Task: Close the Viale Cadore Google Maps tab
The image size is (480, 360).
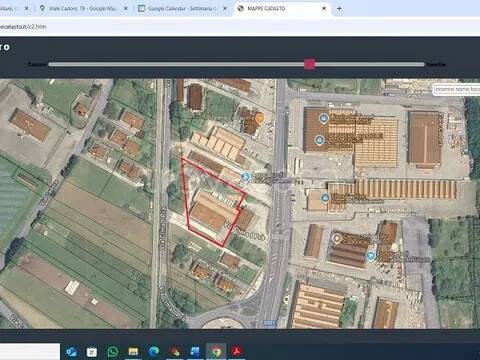Action: point(126,9)
